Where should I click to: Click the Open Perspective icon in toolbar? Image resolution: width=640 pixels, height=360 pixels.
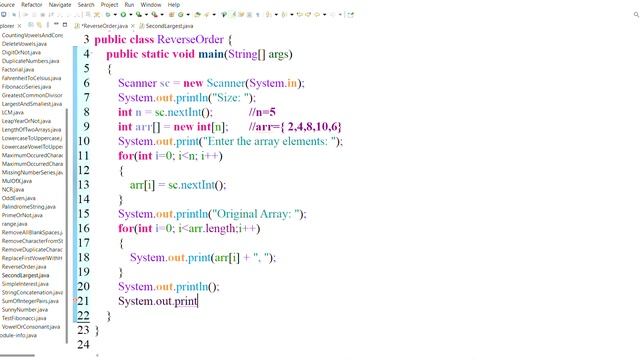tap(350, 15)
